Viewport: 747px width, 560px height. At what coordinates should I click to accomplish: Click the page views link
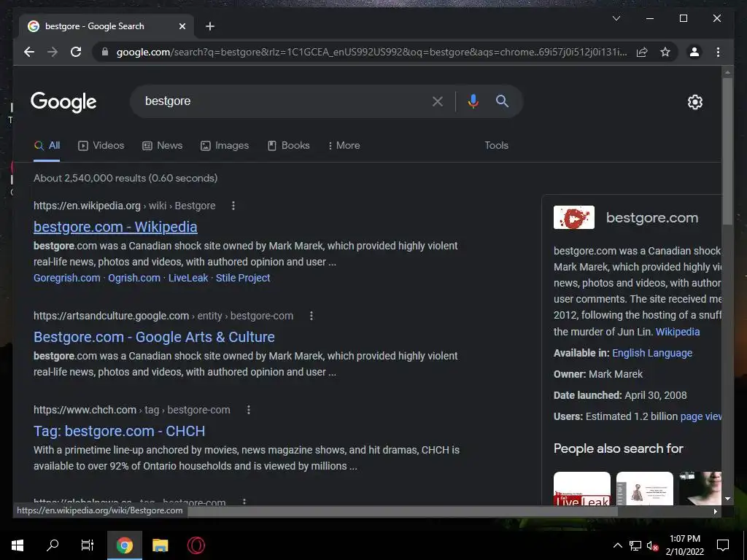point(700,416)
